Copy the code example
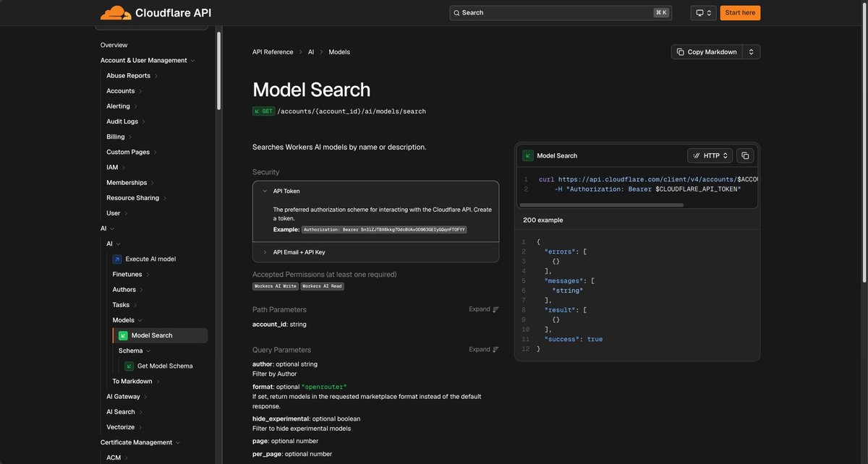The image size is (868, 464). [x=745, y=155]
